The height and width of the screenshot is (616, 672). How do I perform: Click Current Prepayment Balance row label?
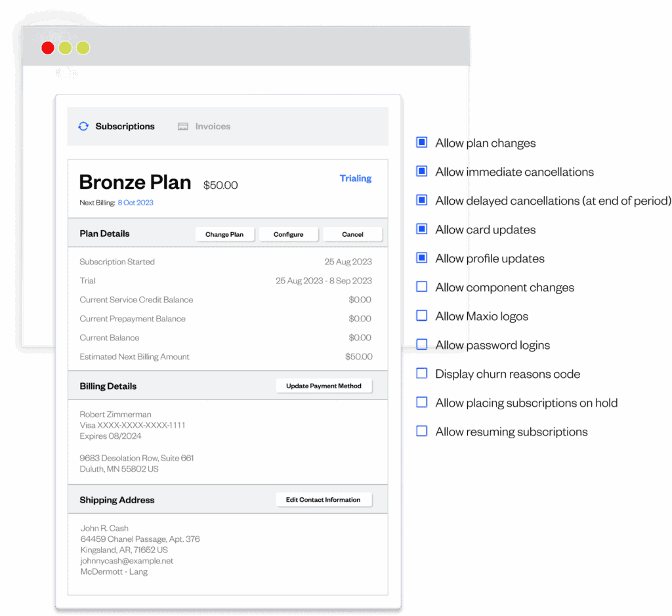pos(133,319)
